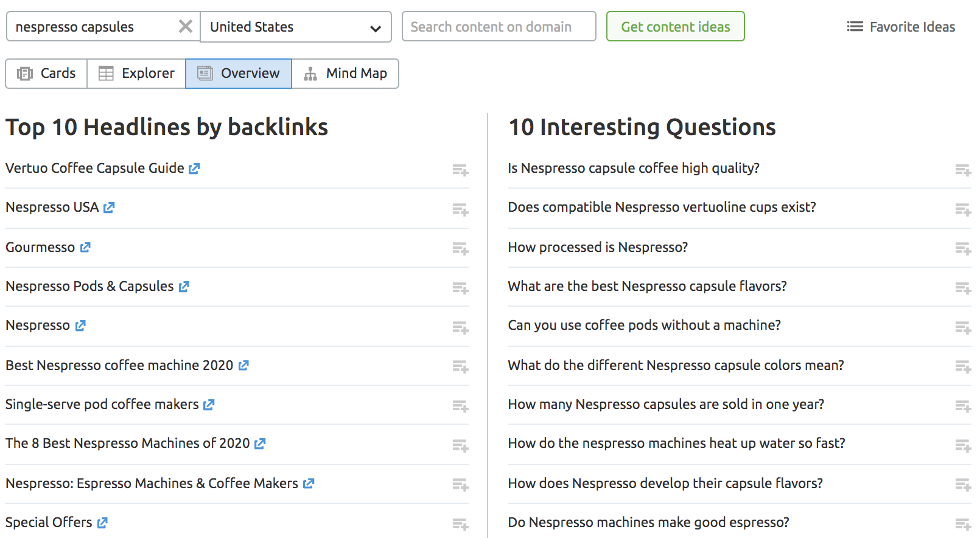Open external link for Best Nespresso coffee machine 2020
The height and width of the screenshot is (538, 980).
243,366
